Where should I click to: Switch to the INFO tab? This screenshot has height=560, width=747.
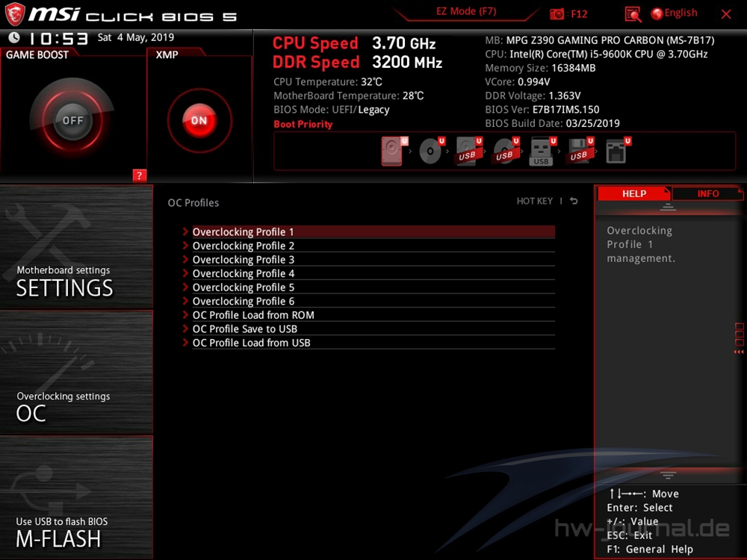[707, 193]
